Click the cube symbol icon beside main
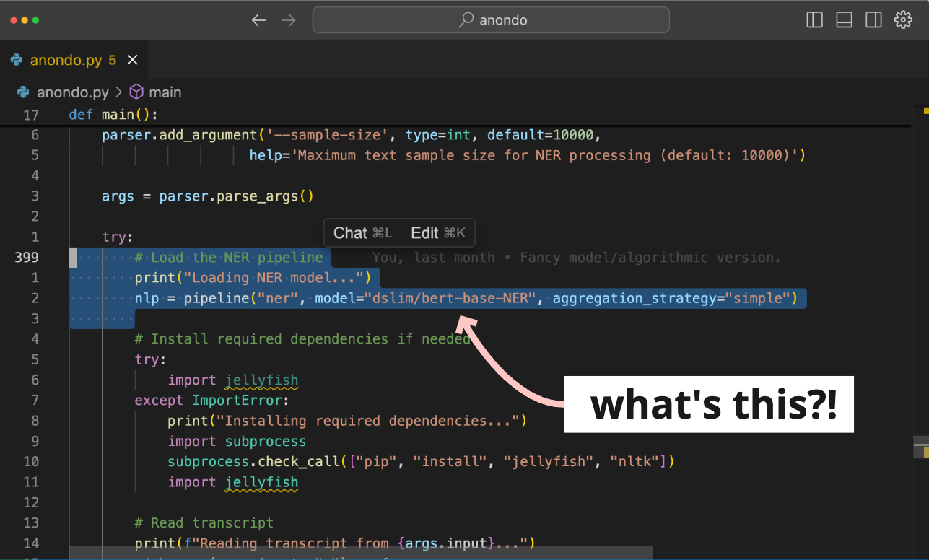Image resolution: width=929 pixels, height=560 pixels. tap(136, 92)
